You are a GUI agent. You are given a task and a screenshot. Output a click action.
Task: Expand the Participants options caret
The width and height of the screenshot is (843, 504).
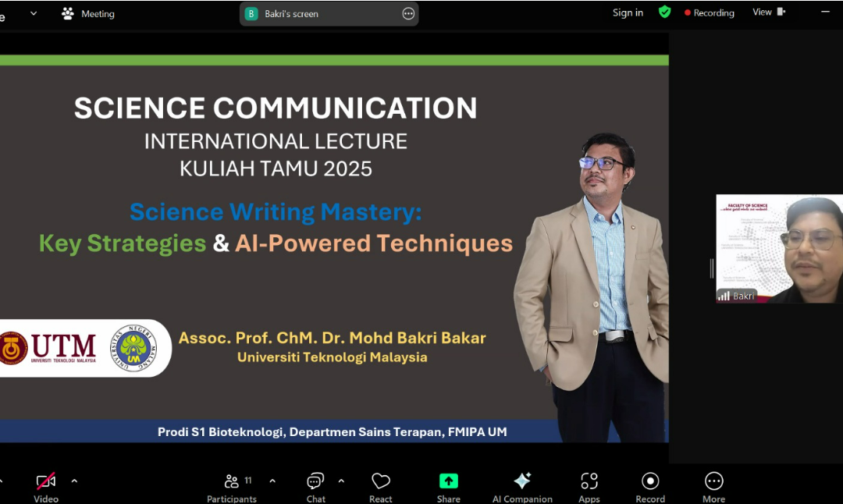point(272,481)
